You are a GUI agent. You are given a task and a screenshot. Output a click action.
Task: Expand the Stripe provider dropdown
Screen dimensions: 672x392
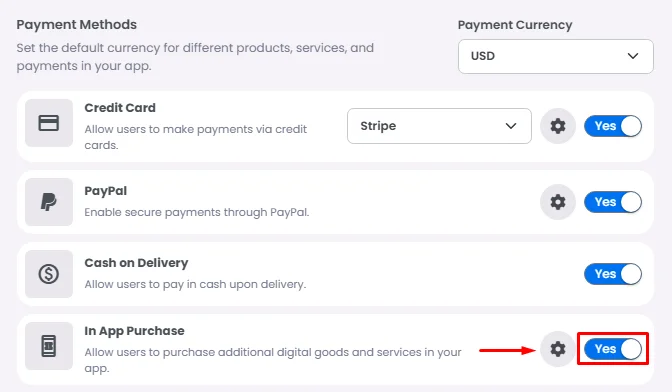[439, 126]
